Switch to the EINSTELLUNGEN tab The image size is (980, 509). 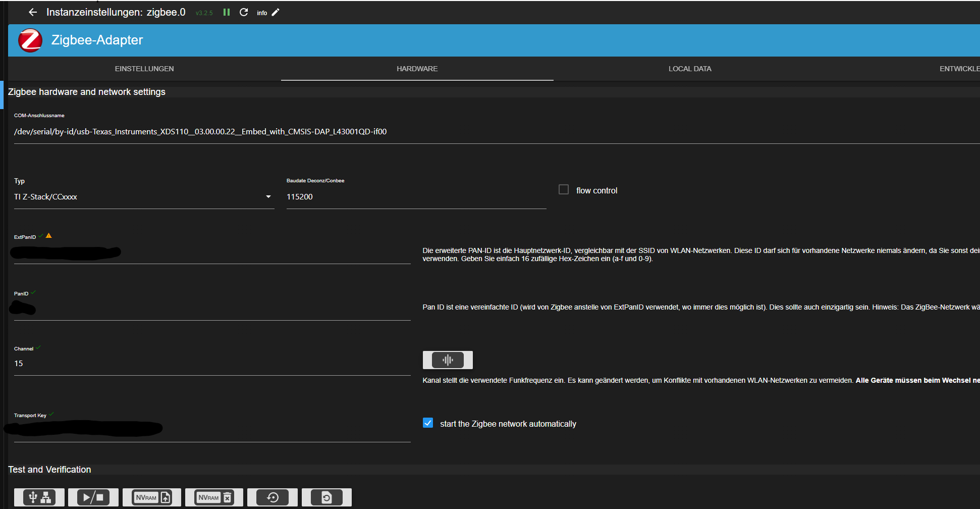click(144, 69)
